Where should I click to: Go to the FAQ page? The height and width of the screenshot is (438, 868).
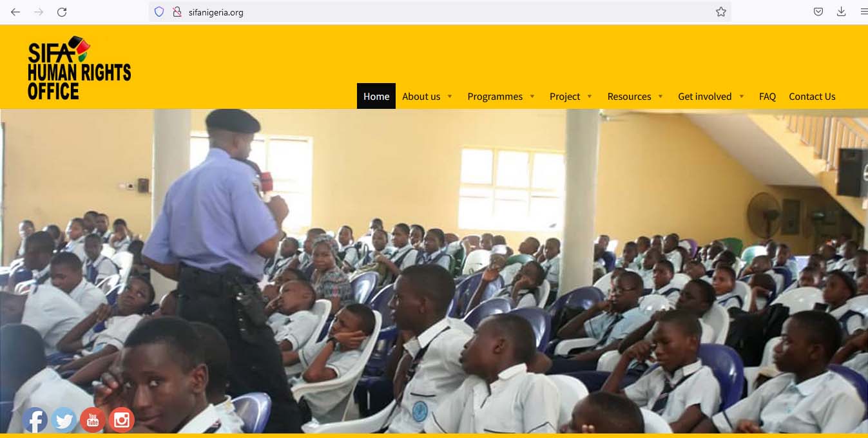[767, 96]
